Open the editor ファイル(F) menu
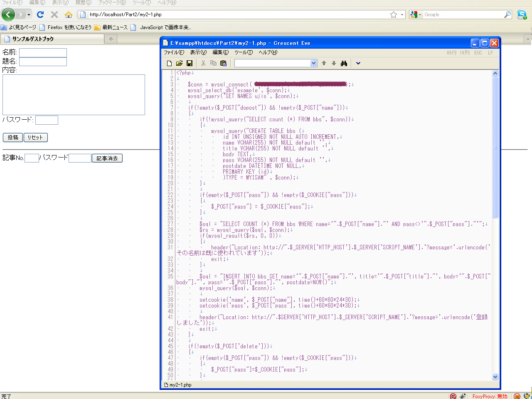This screenshot has width=532, height=399. [x=174, y=52]
